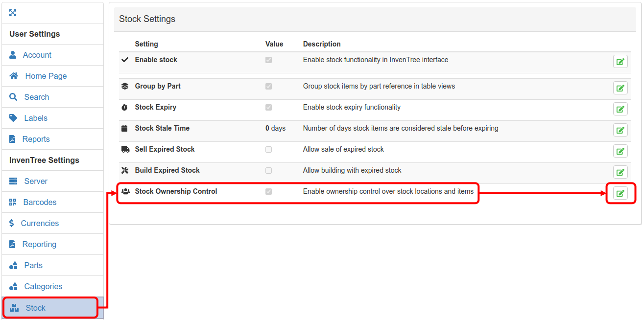Tick the Build Expired Stock checkbox
This screenshot has width=644, height=320.
pyautogui.click(x=268, y=171)
